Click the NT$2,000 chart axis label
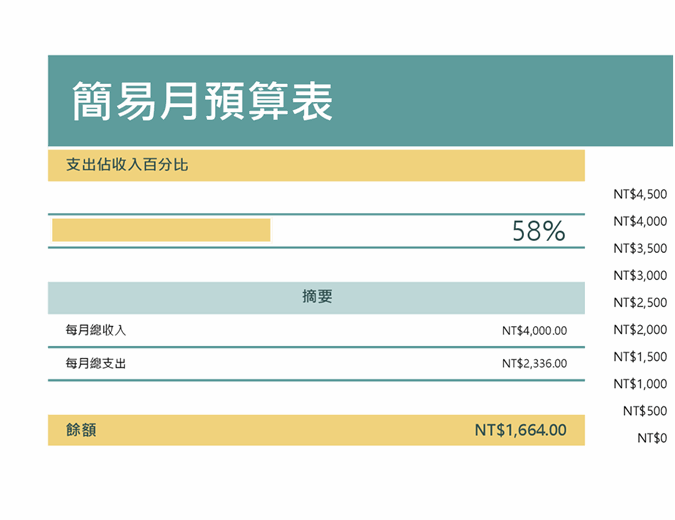The image size is (675, 520). tap(640, 329)
